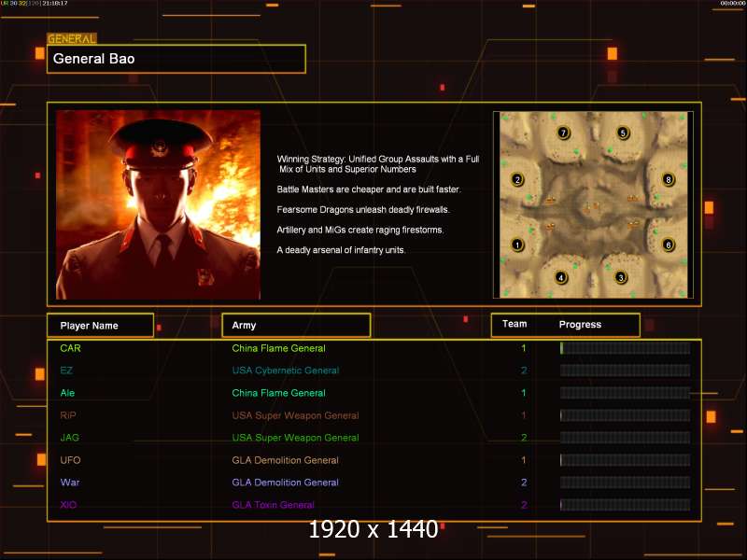Select start position 2 on the map
747x560 pixels.
(x=517, y=179)
